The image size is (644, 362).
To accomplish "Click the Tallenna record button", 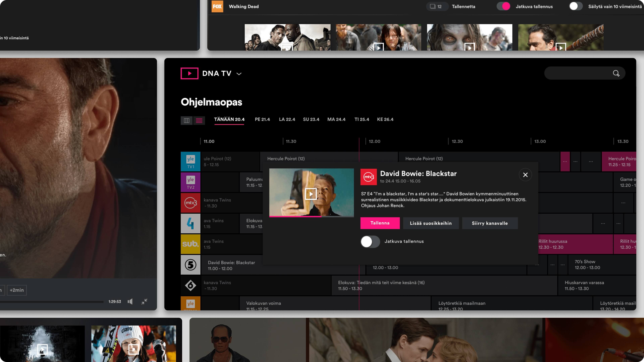I will point(380,223).
